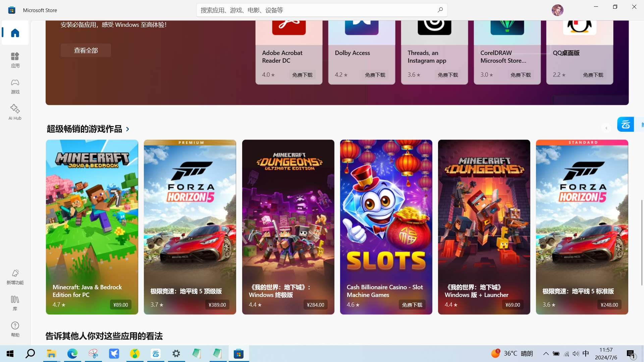Open What's New (新增功能) page
The width and height of the screenshot is (644, 362).
(15, 277)
